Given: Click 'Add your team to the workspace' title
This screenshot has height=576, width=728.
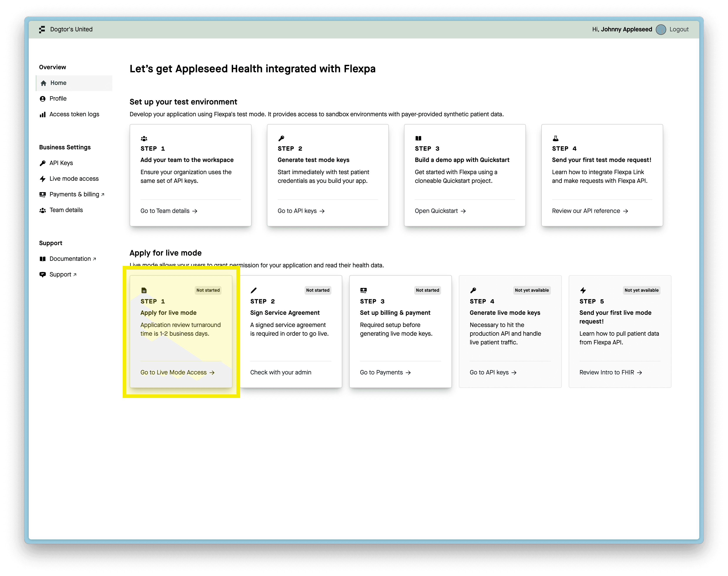Looking at the screenshot, I should pos(187,160).
